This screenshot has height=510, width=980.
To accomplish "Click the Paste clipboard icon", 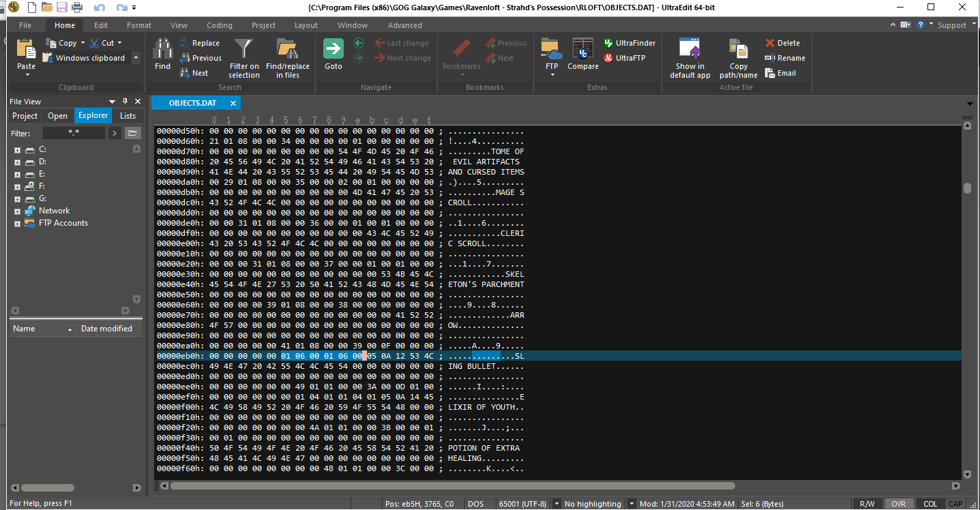I will click(26, 49).
